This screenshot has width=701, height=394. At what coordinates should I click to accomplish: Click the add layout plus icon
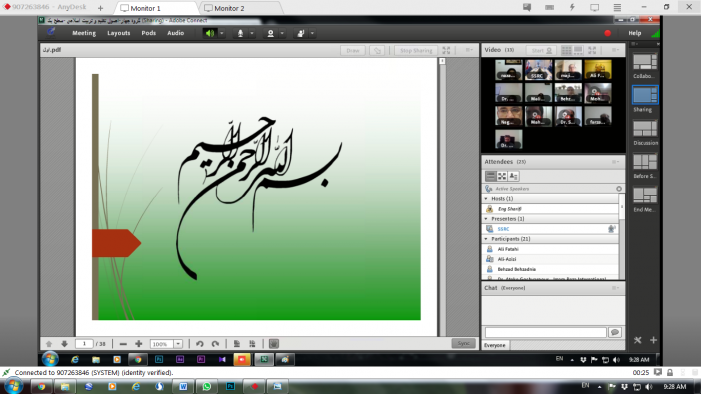click(653, 340)
